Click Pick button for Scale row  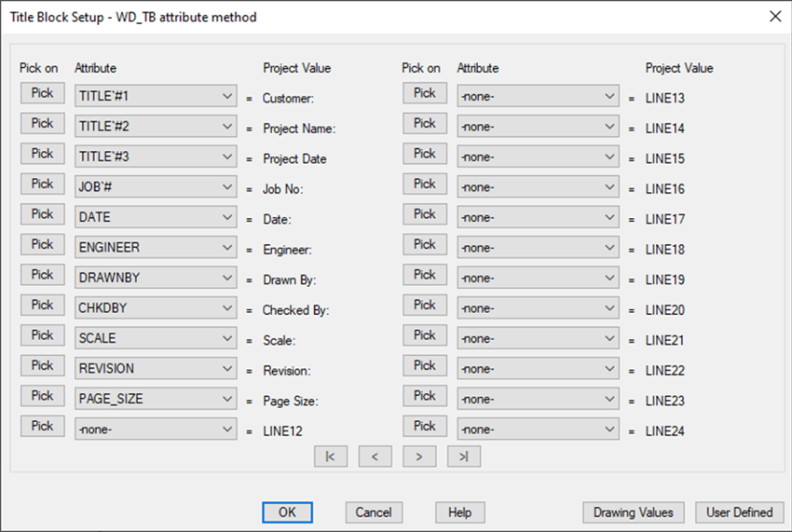pos(43,335)
